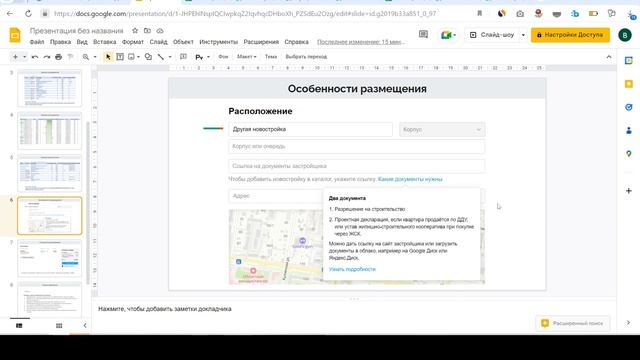
Task: Open Keep notes in side panel
Action: [x=629, y=84]
